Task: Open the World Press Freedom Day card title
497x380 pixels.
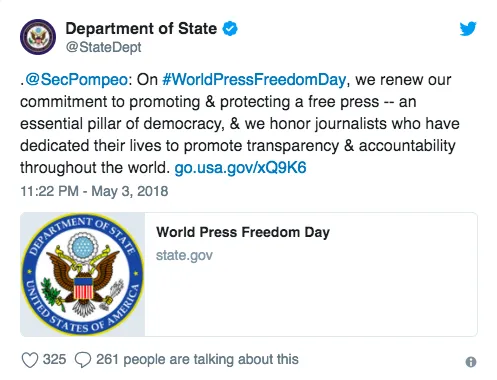Action: (243, 232)
